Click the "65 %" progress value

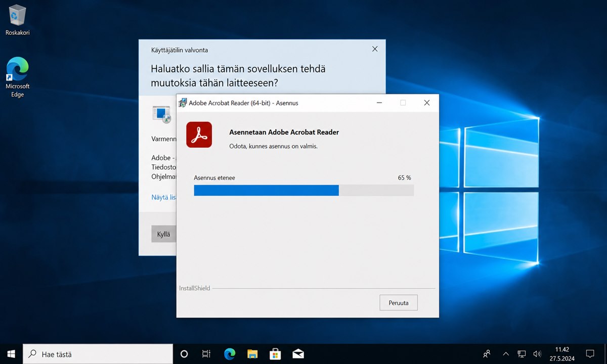[404, 178]
